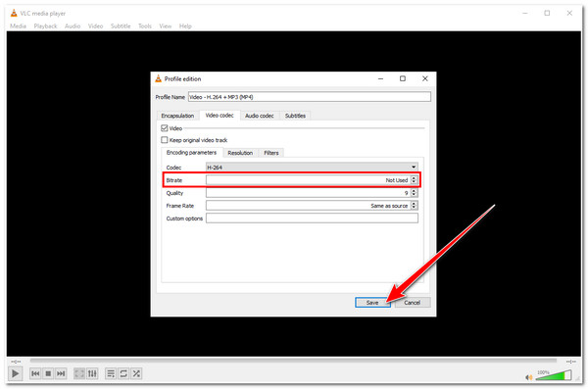This screenshot has height=389, width=588.
Task: Switch to the Encapsulation tab
Action: (177, 116)
